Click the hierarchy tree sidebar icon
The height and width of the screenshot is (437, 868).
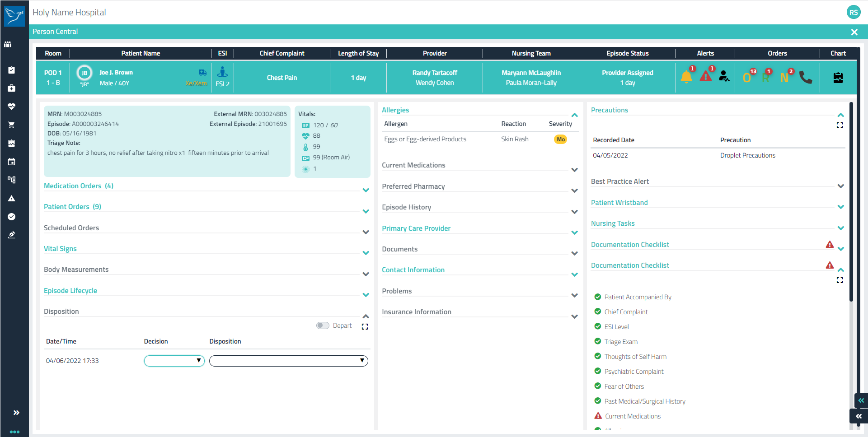click(x=12, y=180)
